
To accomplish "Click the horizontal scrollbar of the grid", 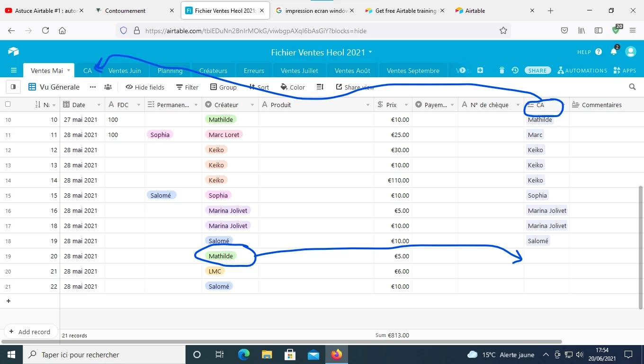I will (x=283, y=341).
